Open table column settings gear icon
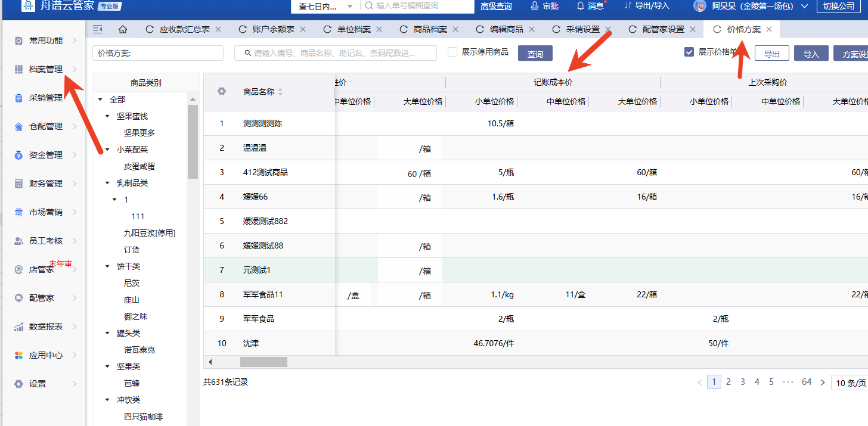Viewport: 868px width, 426px height. coord(222,91)
